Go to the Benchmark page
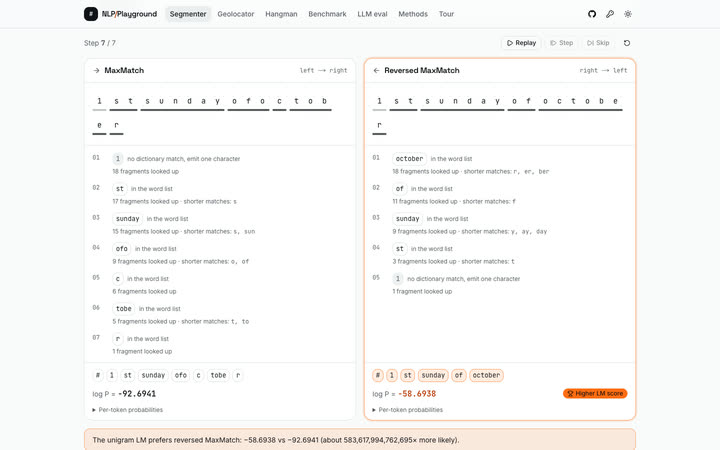 pos(327,14)
